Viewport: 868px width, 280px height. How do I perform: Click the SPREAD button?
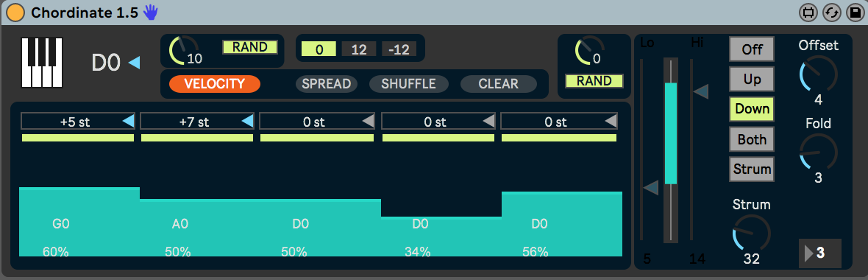coord(327,84)
